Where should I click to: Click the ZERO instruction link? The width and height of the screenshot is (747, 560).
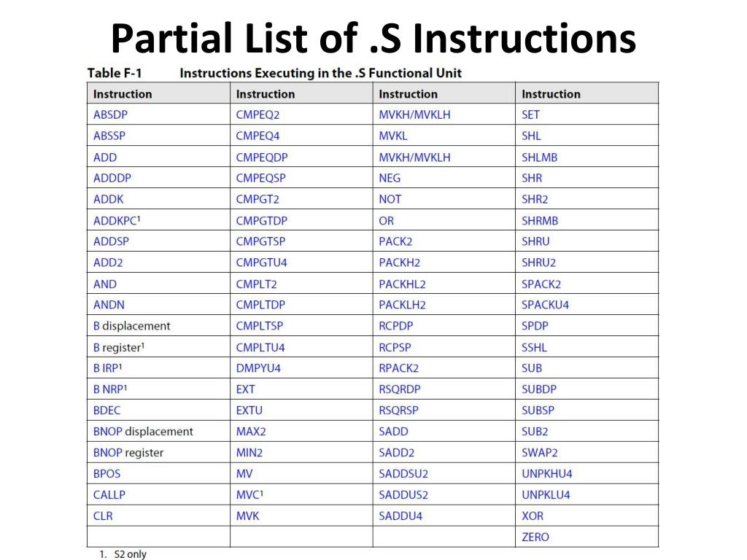click(x=535, y=537)
